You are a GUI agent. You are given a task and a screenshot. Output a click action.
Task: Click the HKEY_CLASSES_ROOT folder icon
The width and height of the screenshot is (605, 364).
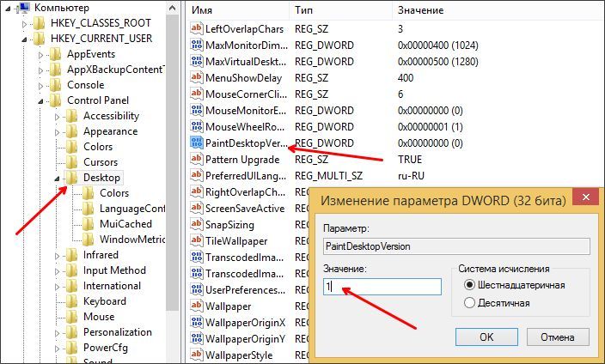39,23
